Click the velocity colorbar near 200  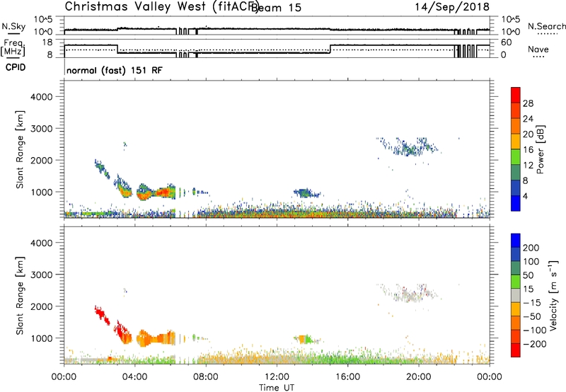pyautogui.click(x=516, y=248)
